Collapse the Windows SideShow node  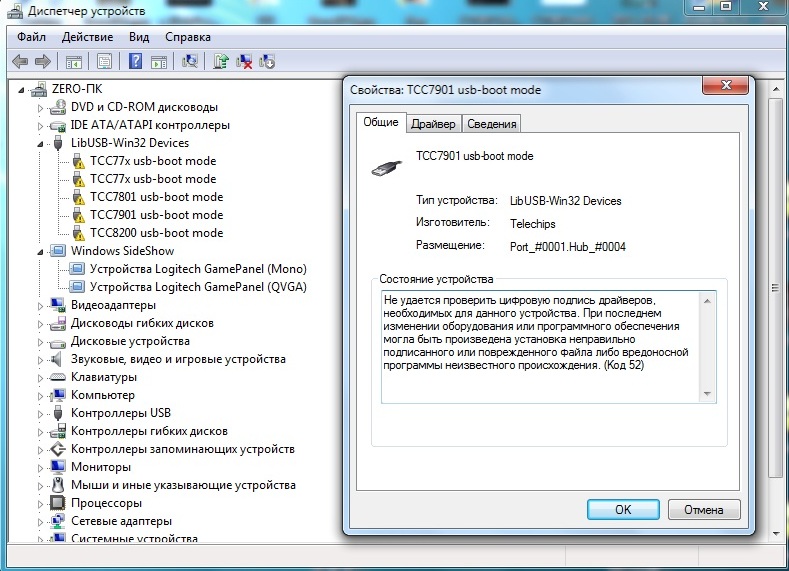[40, 252]
